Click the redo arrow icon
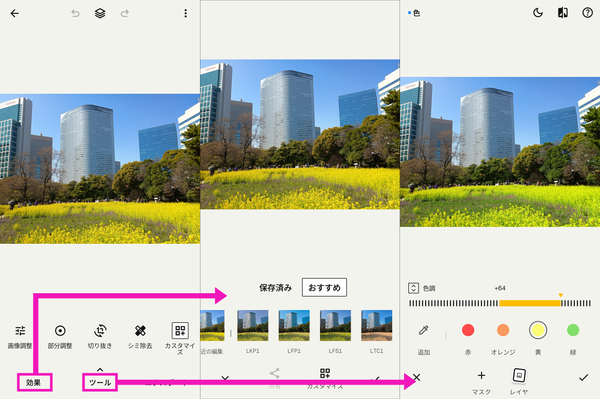 (125, 13)
